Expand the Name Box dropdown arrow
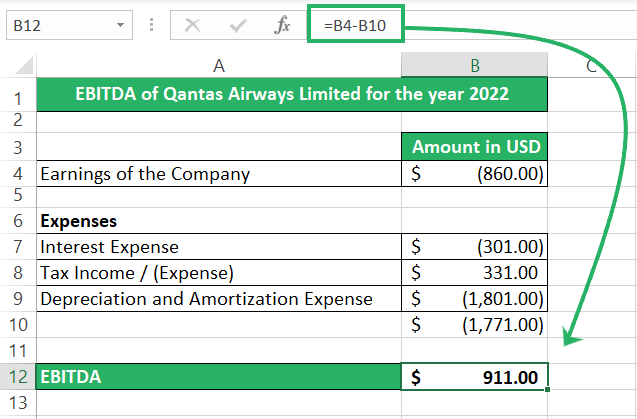 [120, 26]
